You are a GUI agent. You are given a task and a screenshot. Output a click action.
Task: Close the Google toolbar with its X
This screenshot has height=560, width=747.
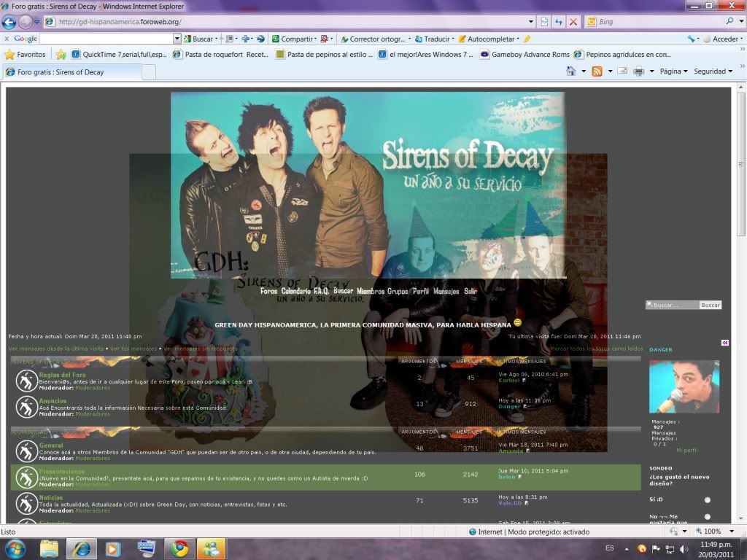coord(7,39)
